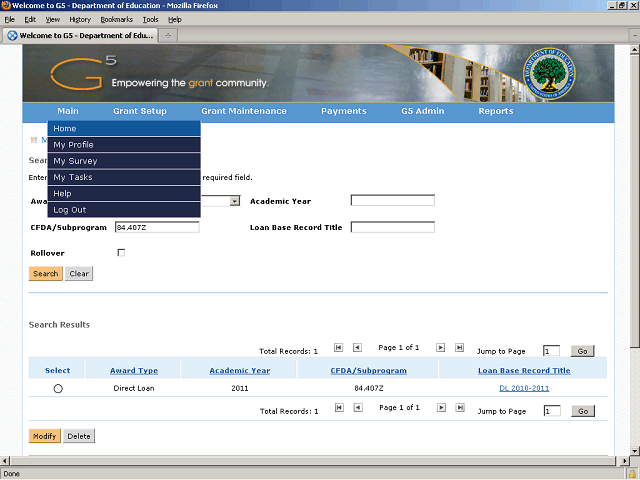Click the Delete button
Viewport: 640px width, 480px height.
(79, 436)
